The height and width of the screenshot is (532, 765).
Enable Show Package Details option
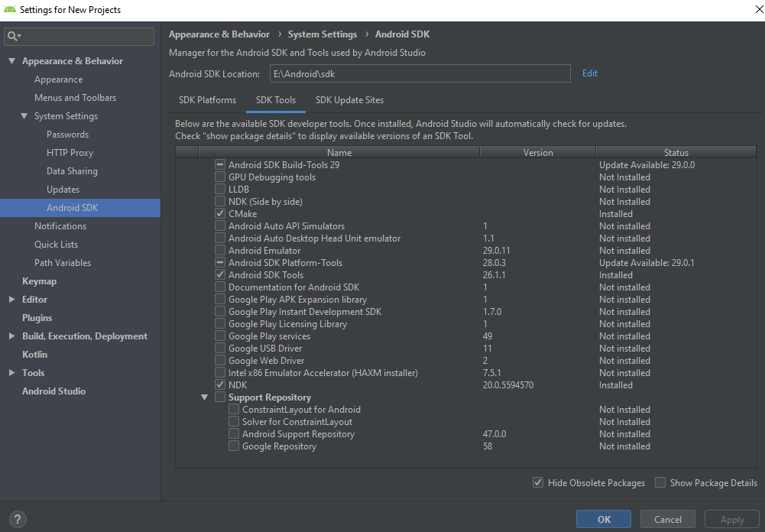click(660, 483)
